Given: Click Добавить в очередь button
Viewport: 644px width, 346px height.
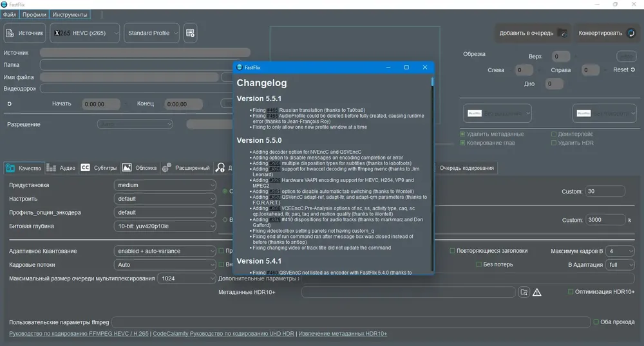Looking at the screenshot, I should coord(533,33).
